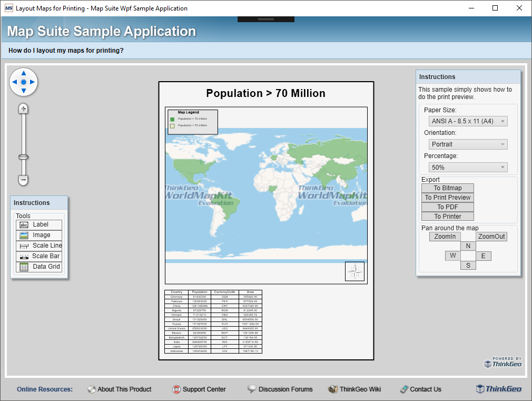
Task: Open the Orientation dropdown
Action: click(468, 144)
